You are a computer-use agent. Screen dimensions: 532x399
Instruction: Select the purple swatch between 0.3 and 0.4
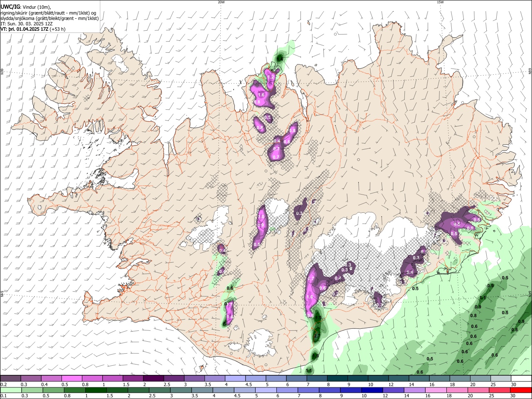point(31,379)
